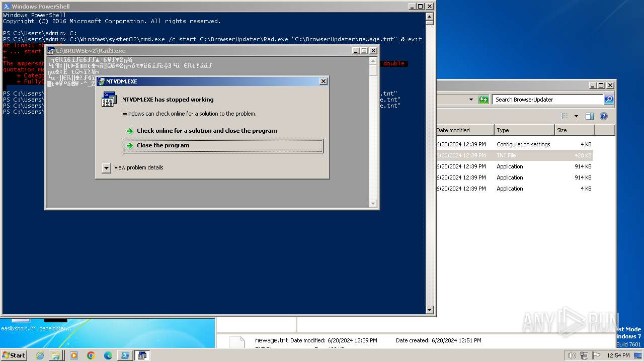The width and height of the screenshot is (644, 362).
Task: Click the PowerShell window title icon
Action: pyautogui.click(x=6, y=7)
